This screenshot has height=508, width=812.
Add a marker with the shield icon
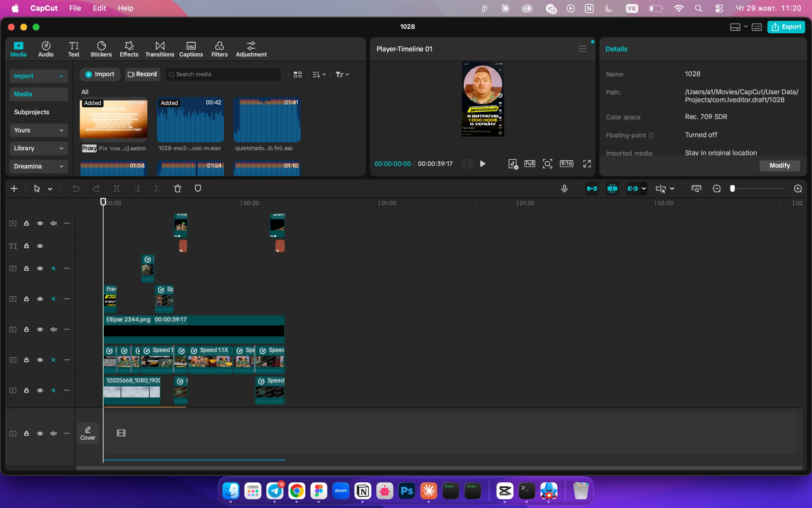coord(198,189)
